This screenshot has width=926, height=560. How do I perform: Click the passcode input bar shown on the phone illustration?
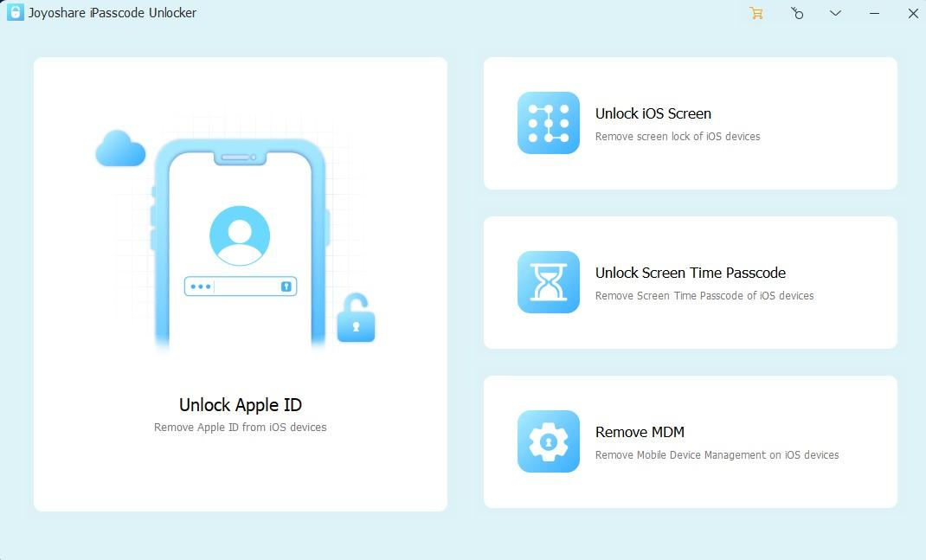239,286
